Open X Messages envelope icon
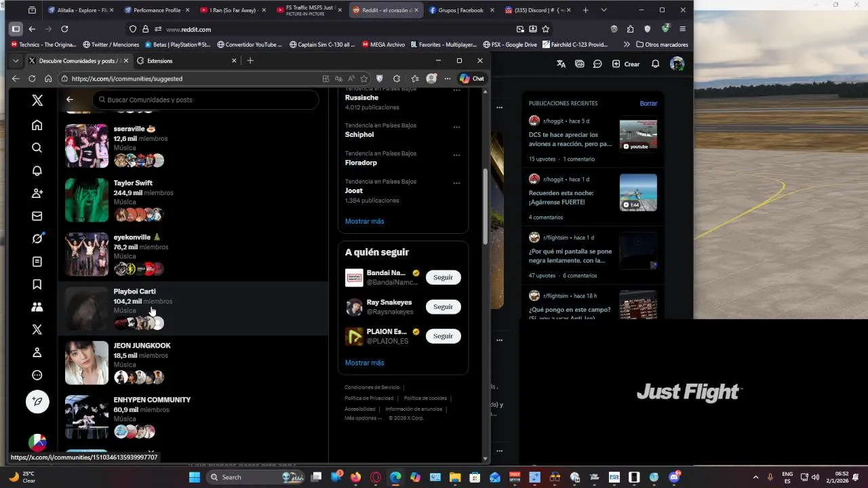The image size is (868, 488). click(x=37, y=216)
